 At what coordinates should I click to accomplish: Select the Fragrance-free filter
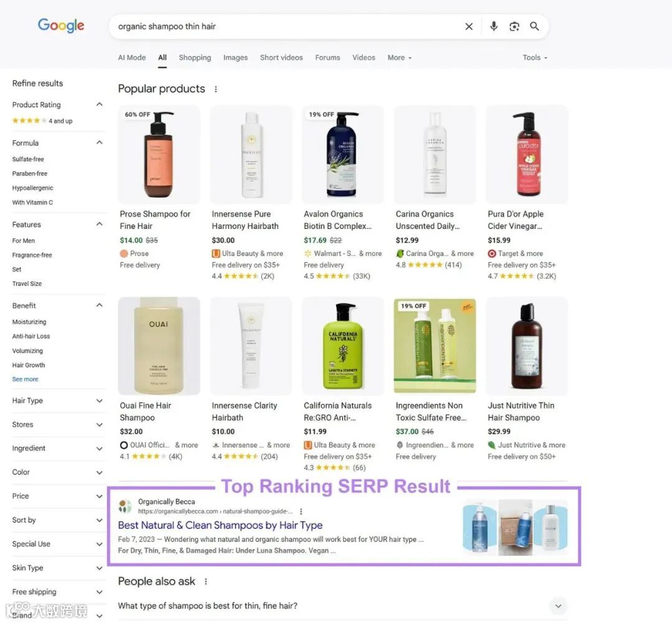pos(32,255)
